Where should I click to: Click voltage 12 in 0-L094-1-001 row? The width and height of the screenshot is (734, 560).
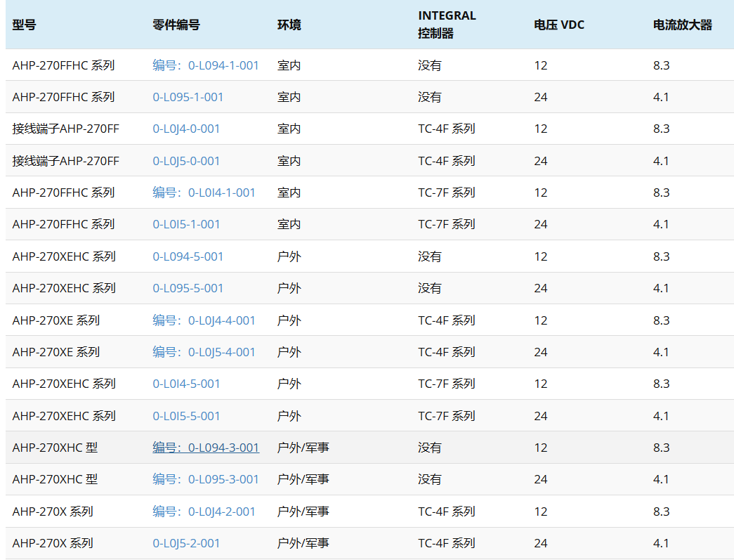pyautogui.click(x=541, y=65)
